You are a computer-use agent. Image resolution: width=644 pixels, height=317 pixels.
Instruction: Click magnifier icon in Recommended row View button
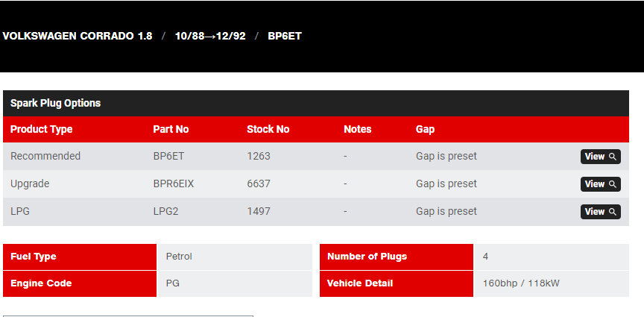coord(613,157)
